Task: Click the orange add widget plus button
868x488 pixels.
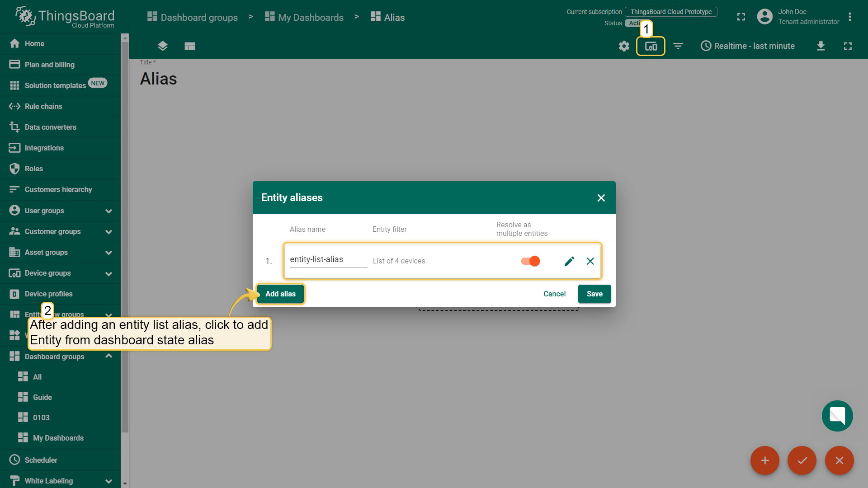Action: point(764,460)
